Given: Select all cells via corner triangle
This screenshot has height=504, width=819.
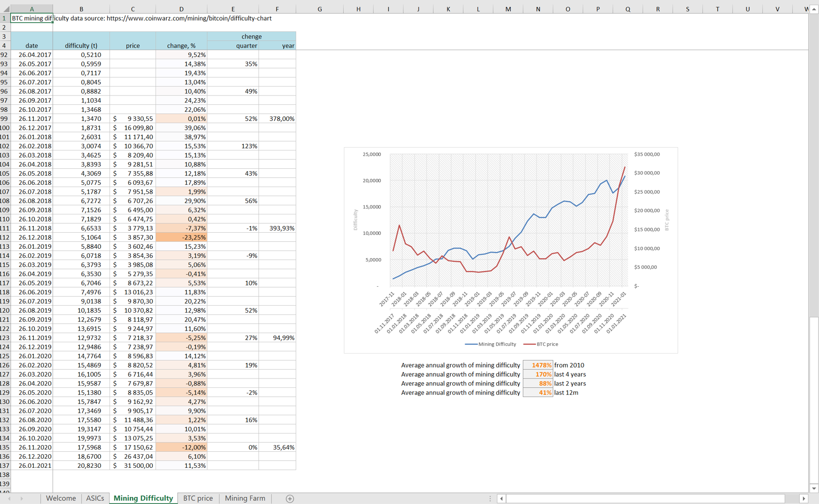Looking at the screenshot, I should pyautogui.click(x=5, y=9).
